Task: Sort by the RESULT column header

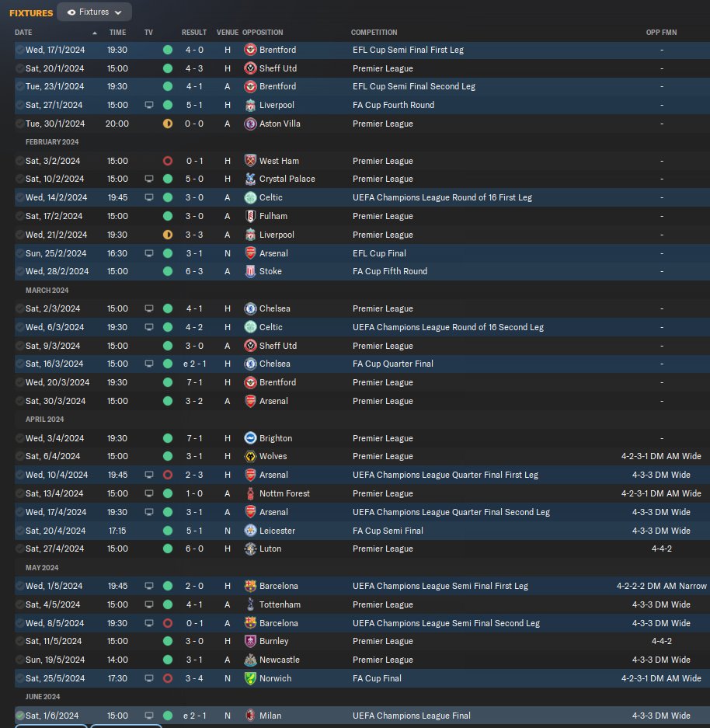Action: [x=194, y=33]
